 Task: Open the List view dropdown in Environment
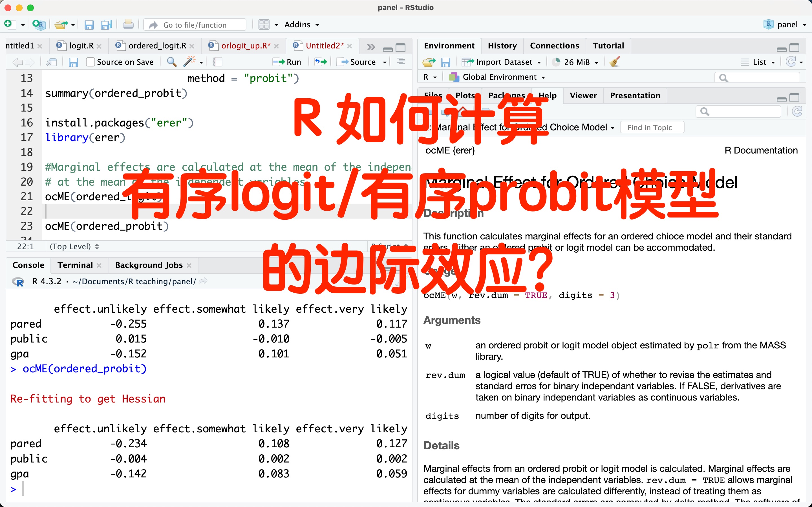pos(758,62)
